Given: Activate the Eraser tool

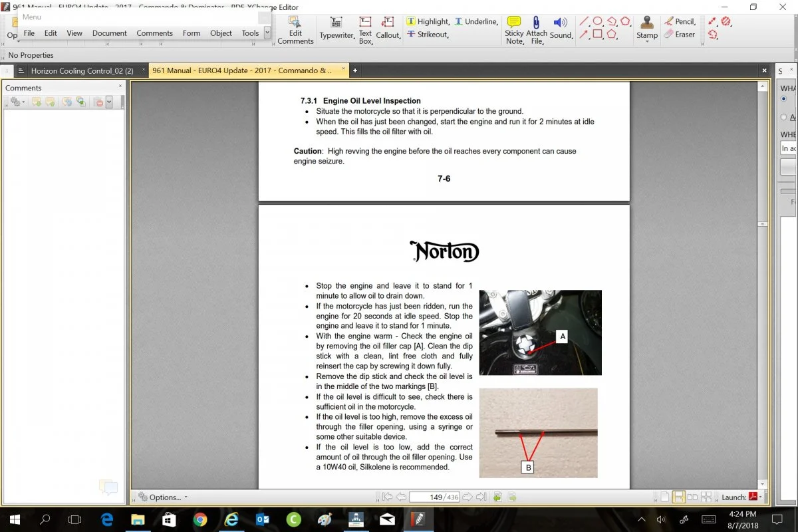Looking at the screenshot, I should (680, 35).
